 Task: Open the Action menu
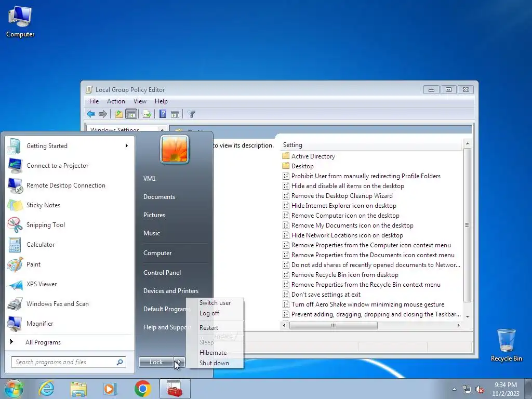[x=116, y=101]
